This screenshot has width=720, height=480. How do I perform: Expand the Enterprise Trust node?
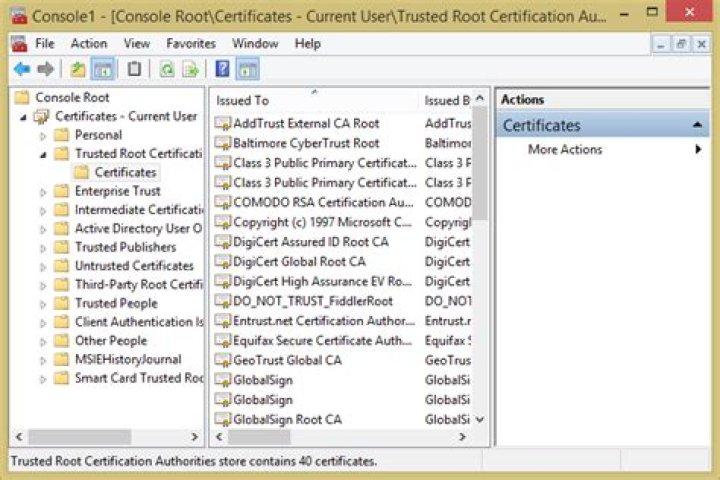pos(43,192)
